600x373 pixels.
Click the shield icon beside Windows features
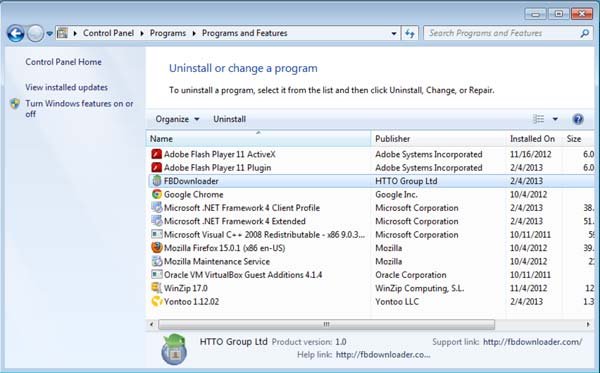click(x=15, y=104)
